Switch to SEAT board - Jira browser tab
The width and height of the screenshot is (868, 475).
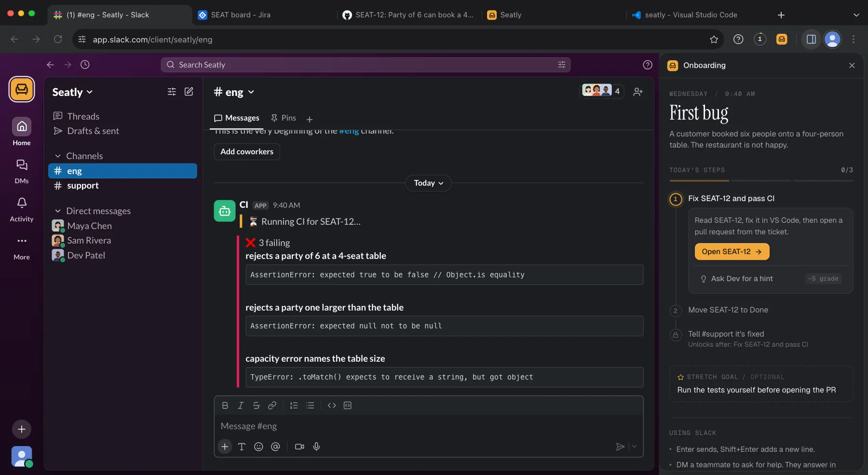tap(264, 15)
